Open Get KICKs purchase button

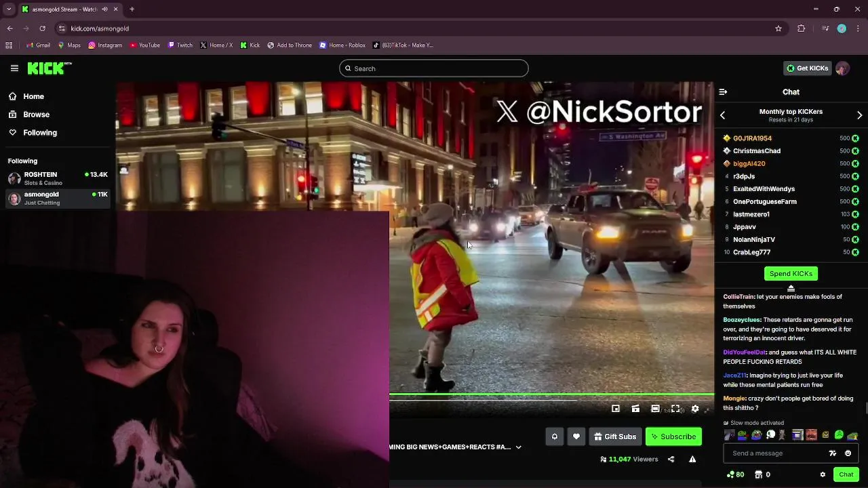click(x=807, y=68)
